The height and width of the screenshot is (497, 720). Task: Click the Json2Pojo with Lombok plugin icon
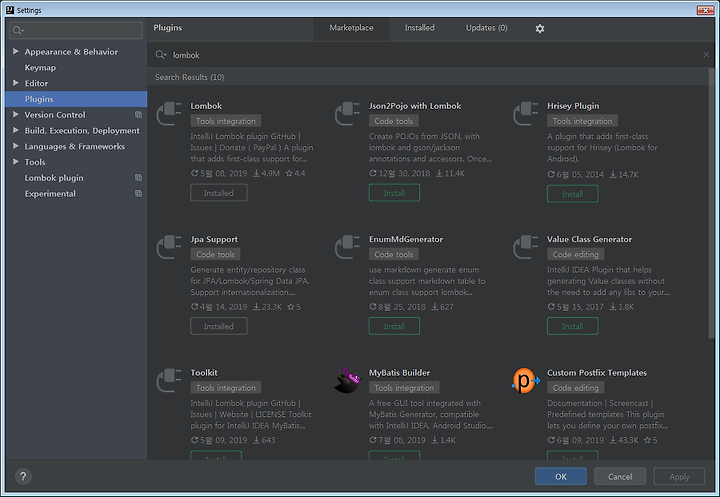347,113
